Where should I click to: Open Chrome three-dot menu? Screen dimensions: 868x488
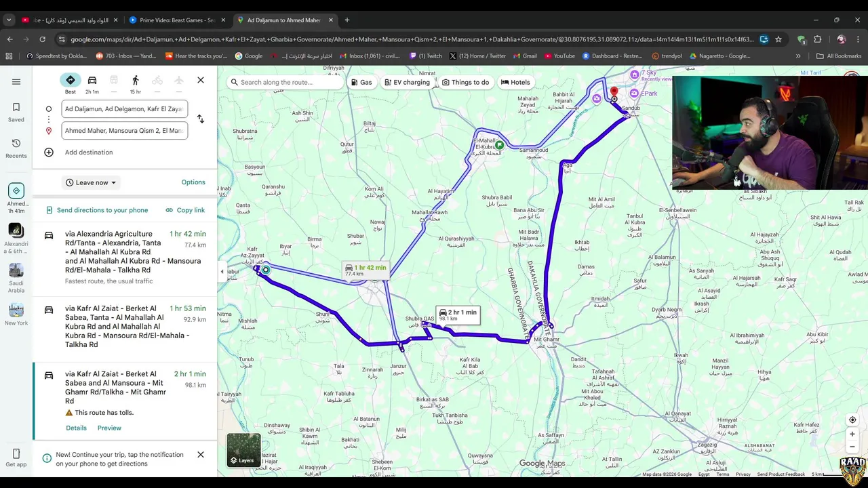[857, 39]
